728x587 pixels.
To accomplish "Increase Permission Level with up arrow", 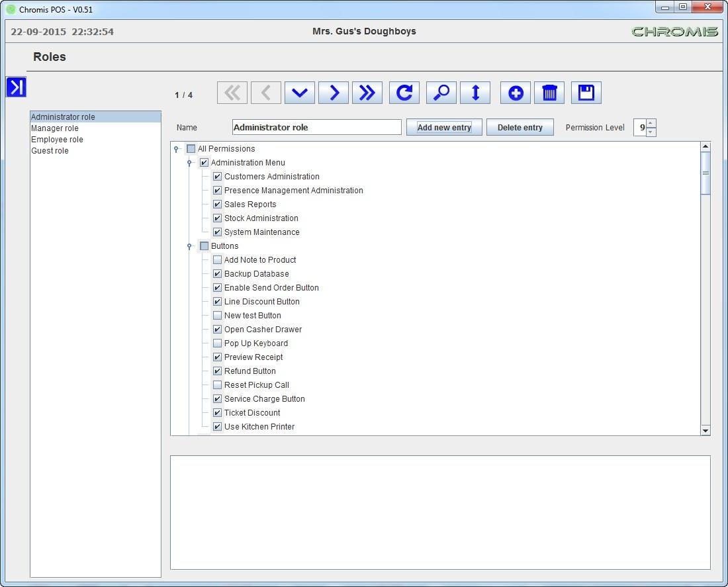I will (x=651, y=123).
